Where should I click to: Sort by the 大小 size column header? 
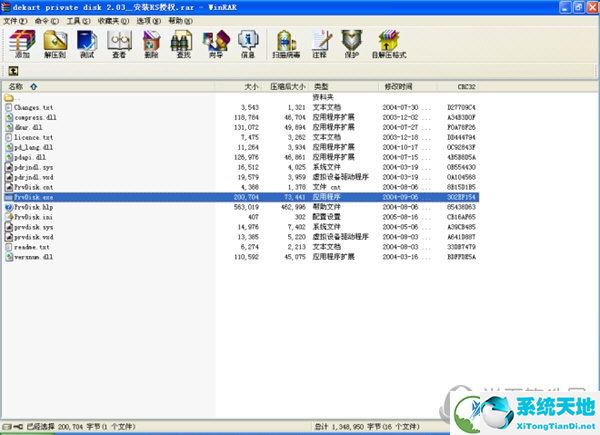click(238, 87)
